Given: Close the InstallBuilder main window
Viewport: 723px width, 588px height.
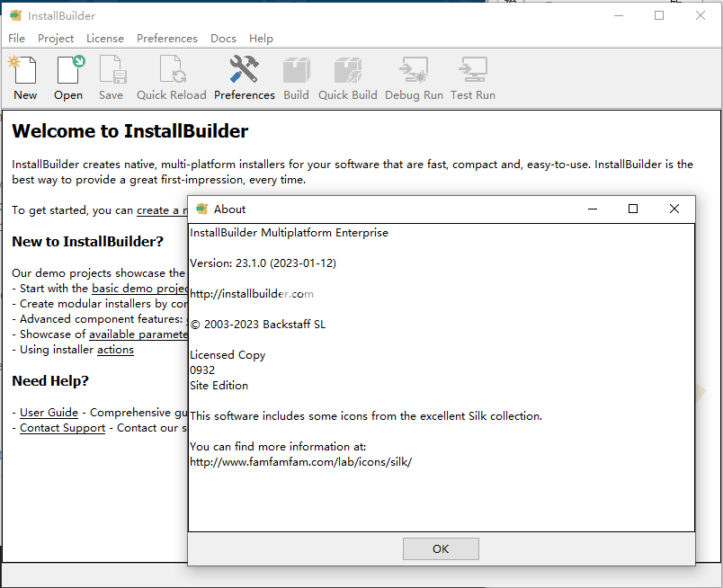Looking at the screenshot, I should 701,15.
